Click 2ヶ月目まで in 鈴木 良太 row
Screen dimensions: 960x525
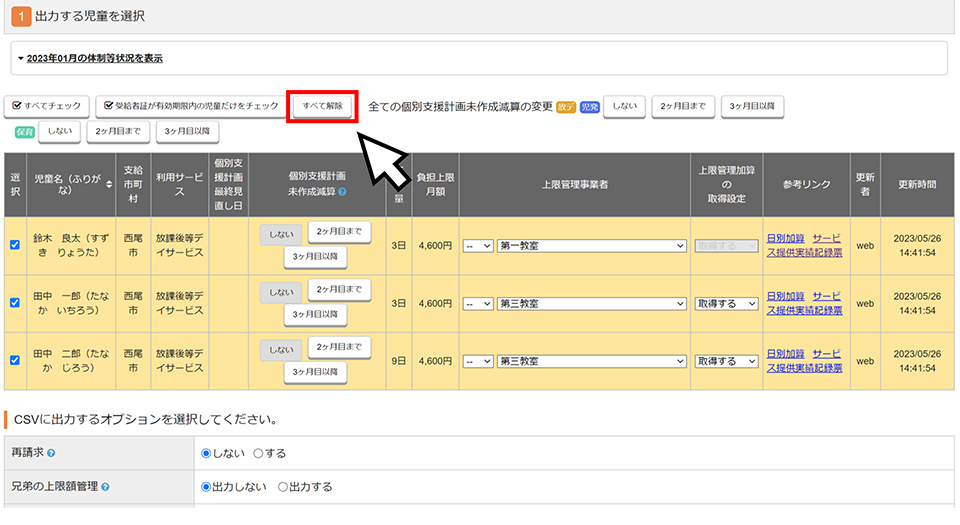(x=339, y=232)
